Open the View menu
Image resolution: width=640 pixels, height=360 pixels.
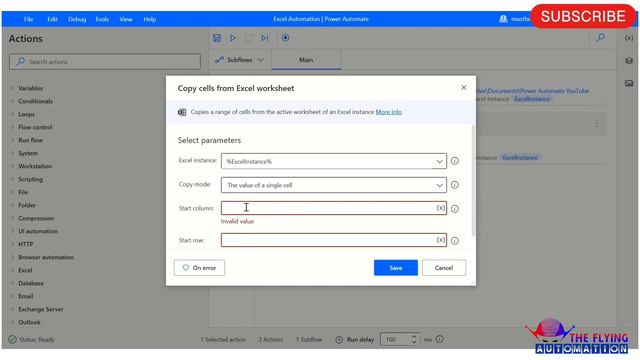(126, 19)
